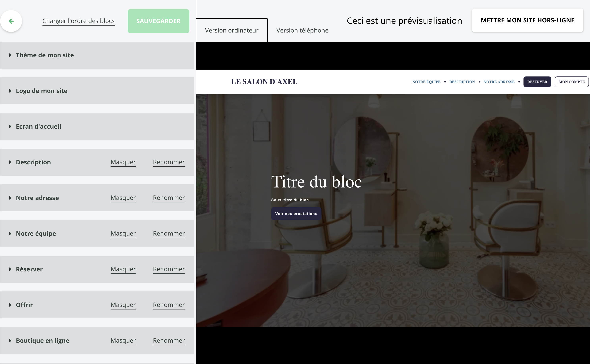Click METTRE MON SITE HORS-LIGNE button
The height and width of the screenshot is (364, 590).
coord(528,20)
